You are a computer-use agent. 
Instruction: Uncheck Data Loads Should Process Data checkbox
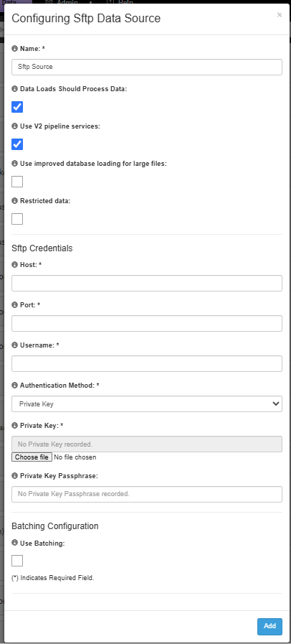[x=17, y=107]
